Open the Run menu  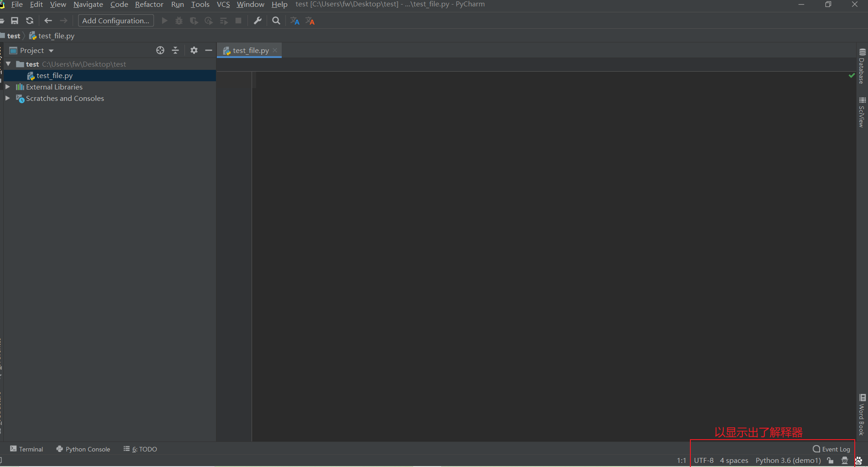tap(178, 5)
